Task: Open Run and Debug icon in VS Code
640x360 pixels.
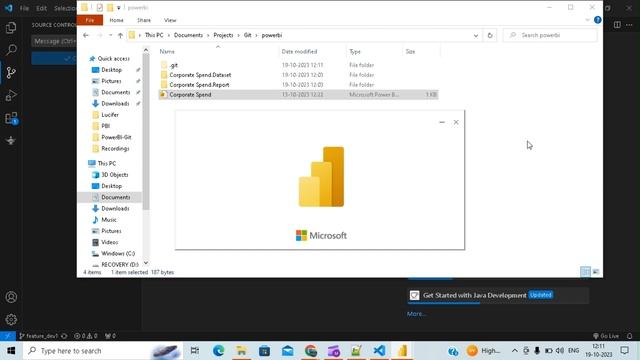Action: 11,96
